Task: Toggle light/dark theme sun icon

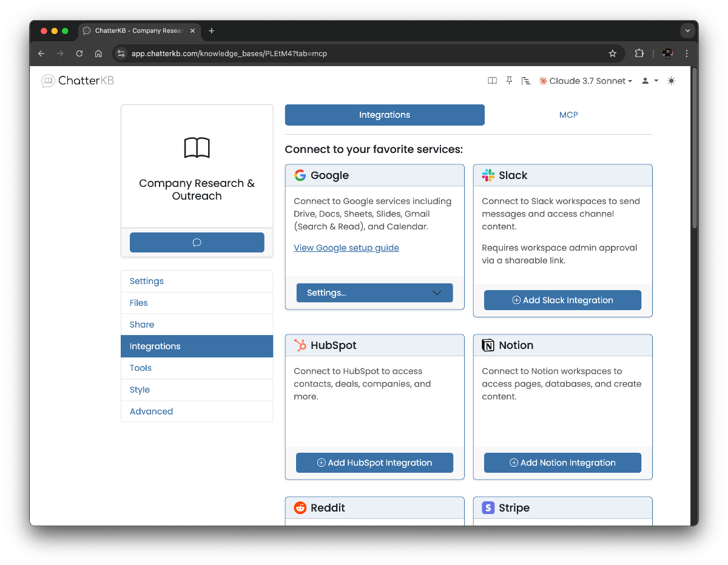Action: click(671, 81)
